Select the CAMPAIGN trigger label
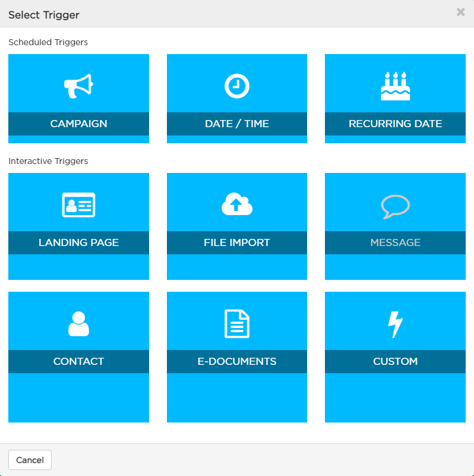This screenshot has height=476, width=474. click(78, 124)
